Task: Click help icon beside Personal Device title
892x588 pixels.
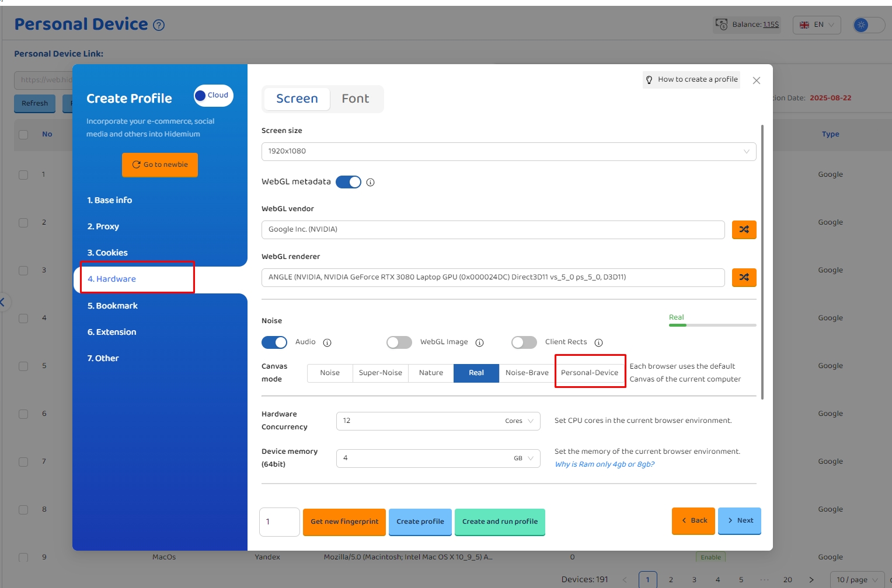Action: (159, 25)
